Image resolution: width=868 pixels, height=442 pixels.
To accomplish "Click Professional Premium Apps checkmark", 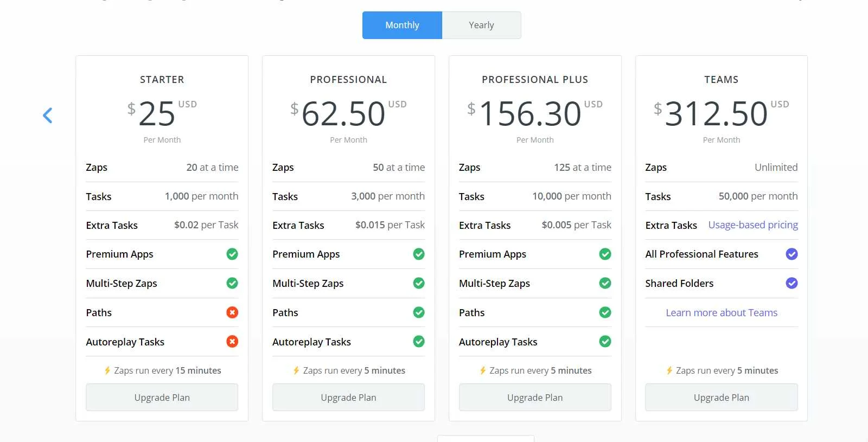I will pyautogui.click(x=419, y=254).
